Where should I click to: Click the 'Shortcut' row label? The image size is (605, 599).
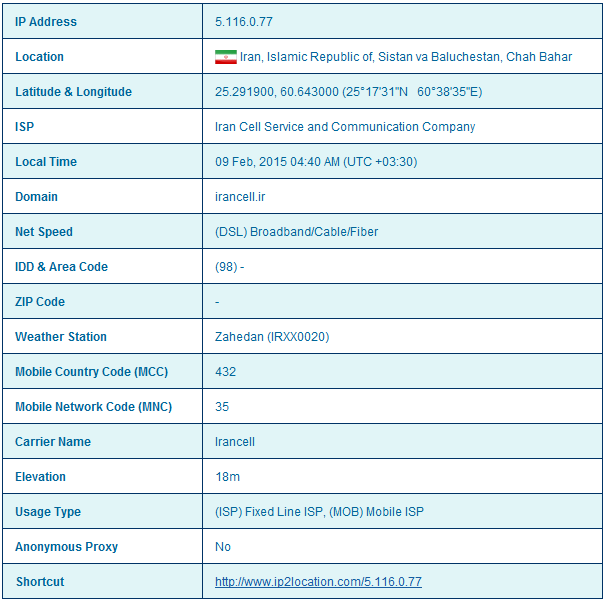[x=40, y=582]
